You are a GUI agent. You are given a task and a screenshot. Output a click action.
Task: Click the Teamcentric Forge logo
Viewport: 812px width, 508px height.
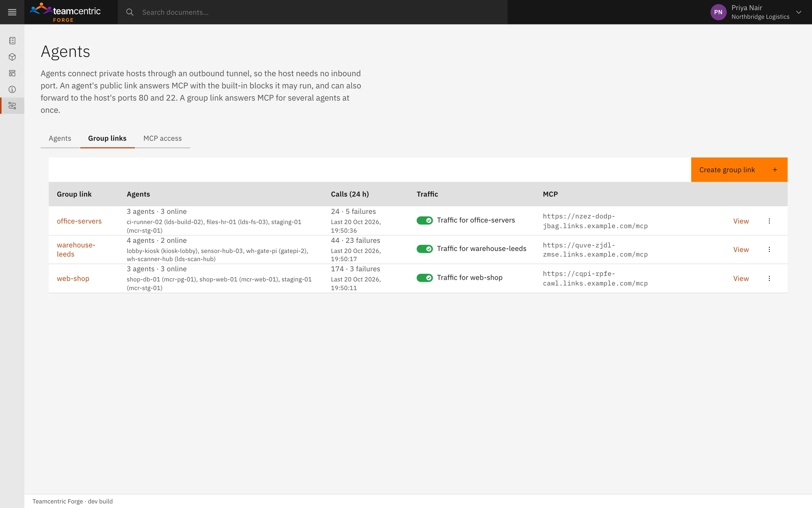[x=65, y=12]
